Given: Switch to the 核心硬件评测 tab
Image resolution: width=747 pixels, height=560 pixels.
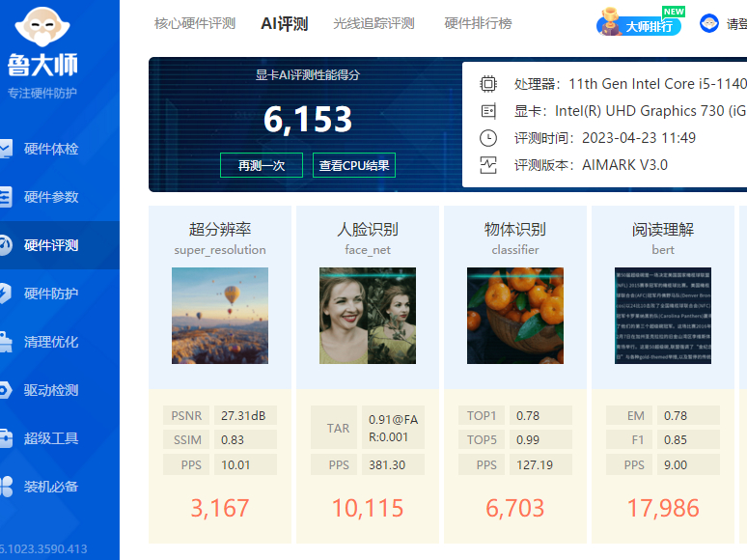Looking at the screenshot, I should coord(195,23).
